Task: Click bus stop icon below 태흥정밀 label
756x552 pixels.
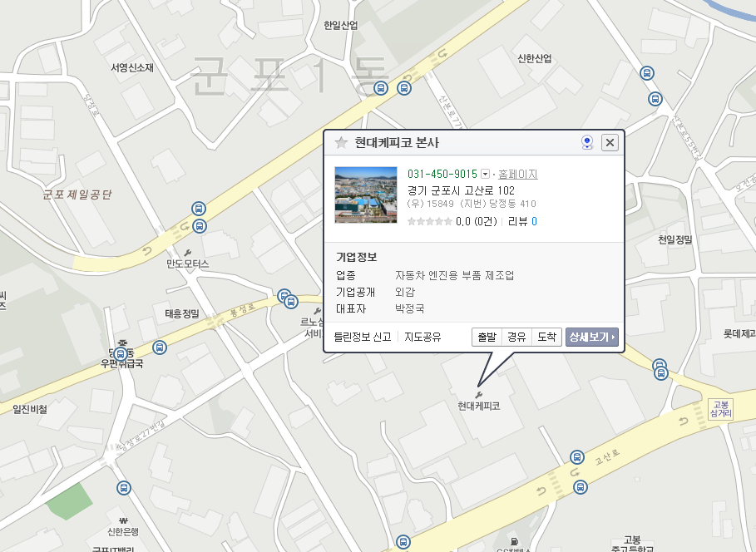Action: (160, 347)
